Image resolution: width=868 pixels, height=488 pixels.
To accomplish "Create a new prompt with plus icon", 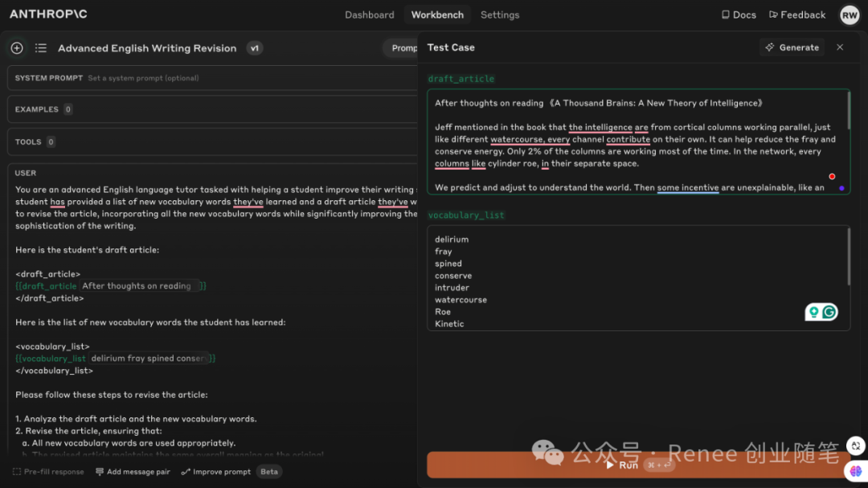I will [17, 48].
